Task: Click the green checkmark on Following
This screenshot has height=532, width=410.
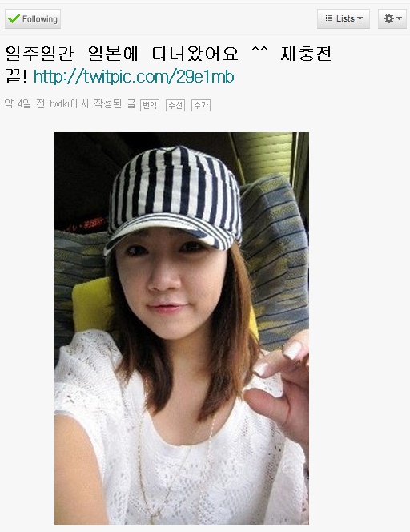Action: click(x=14, y=18)
